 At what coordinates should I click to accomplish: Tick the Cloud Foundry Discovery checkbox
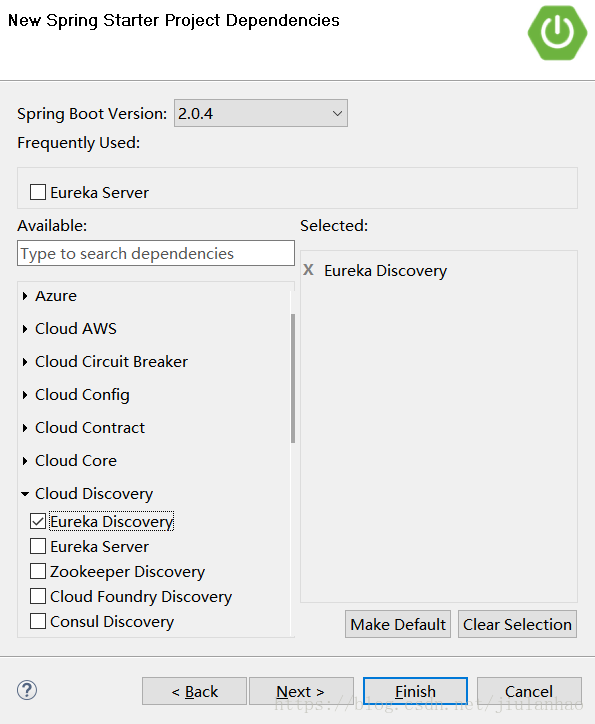coord(38,596)
